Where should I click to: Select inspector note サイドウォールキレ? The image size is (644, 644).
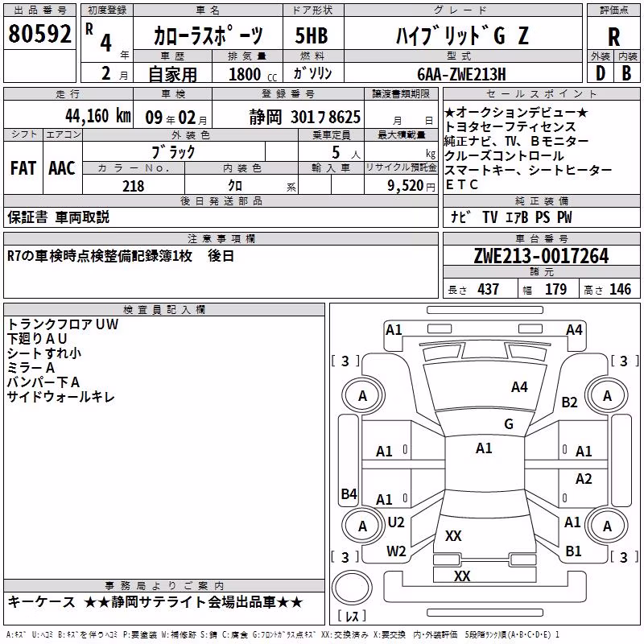(61, 397)
